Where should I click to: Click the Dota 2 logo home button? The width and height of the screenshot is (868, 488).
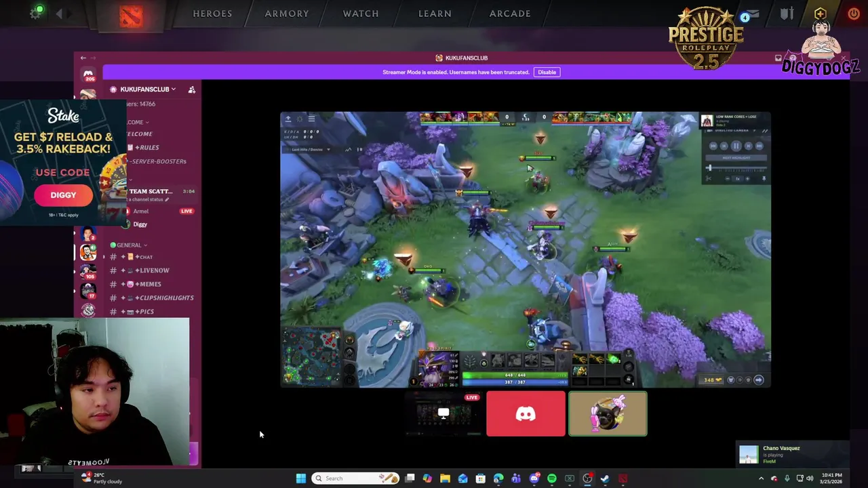pos(131,16)
